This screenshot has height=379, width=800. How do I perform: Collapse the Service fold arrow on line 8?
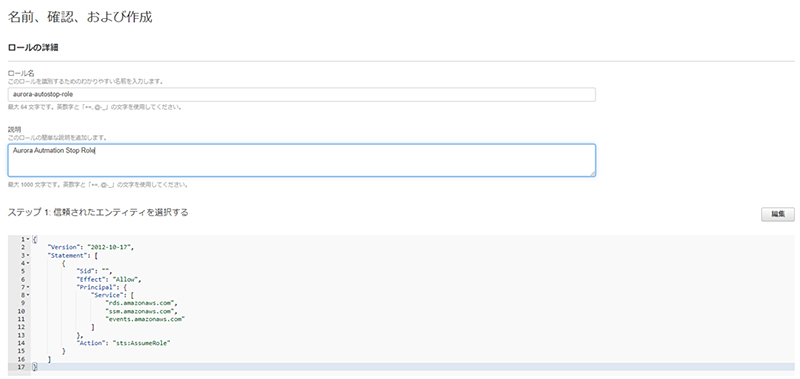tap(28, 295)
